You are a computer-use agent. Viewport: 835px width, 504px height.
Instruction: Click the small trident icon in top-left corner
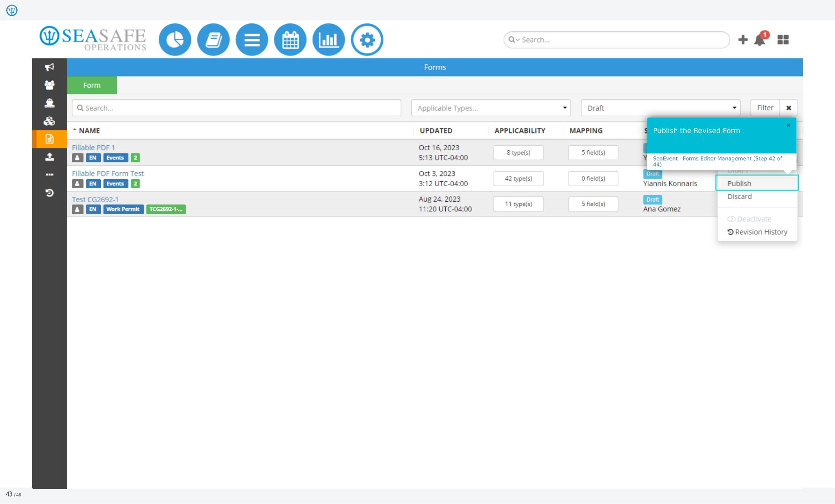[12, 10]
